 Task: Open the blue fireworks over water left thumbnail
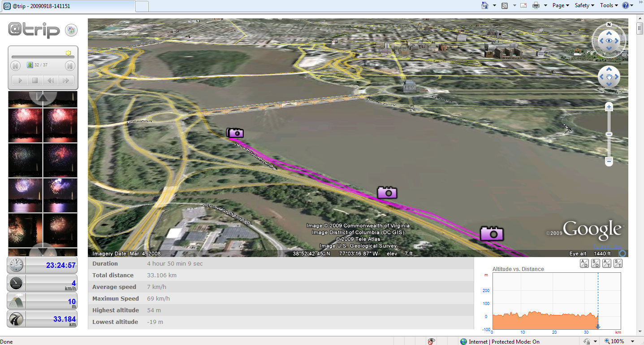point(25,195)
